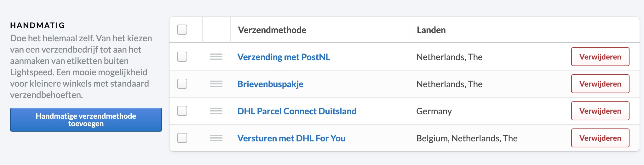
Task: Open Versturen met DHL For You link
Action: click(x=291, y=138)
